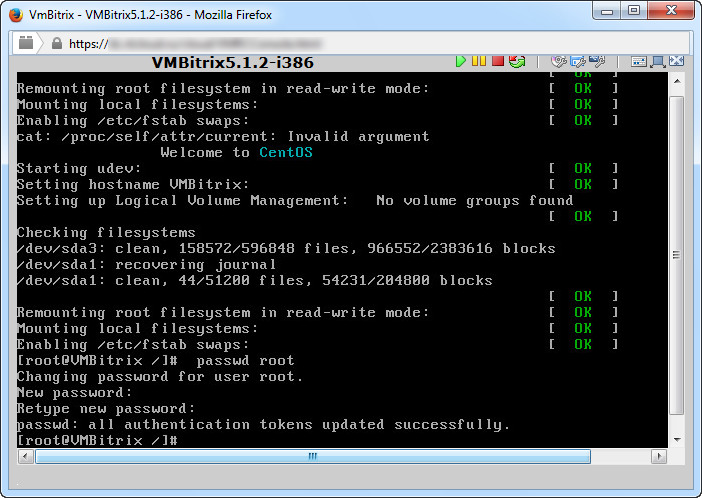Click 'Starting udev:' line

point(79,168)
